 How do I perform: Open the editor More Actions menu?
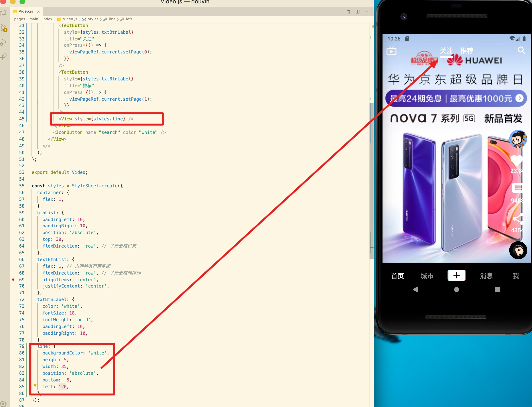pyautogui.click(x=366, y=12)
